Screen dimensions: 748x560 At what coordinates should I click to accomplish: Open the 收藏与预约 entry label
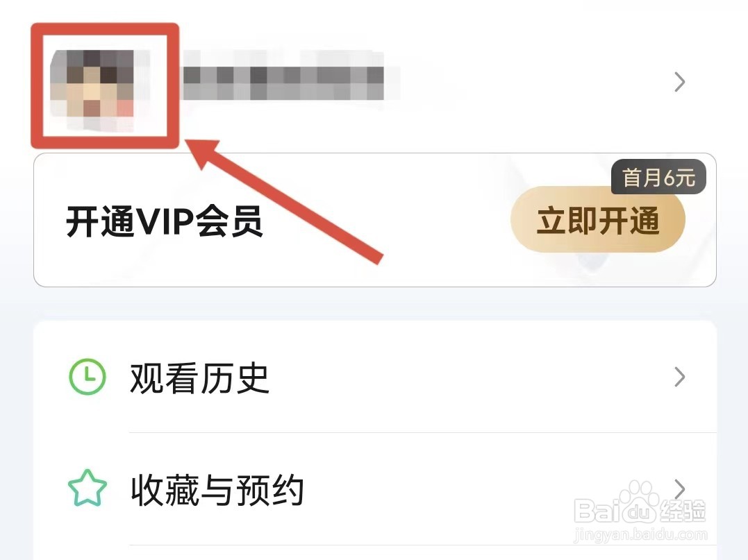point(217,489)
